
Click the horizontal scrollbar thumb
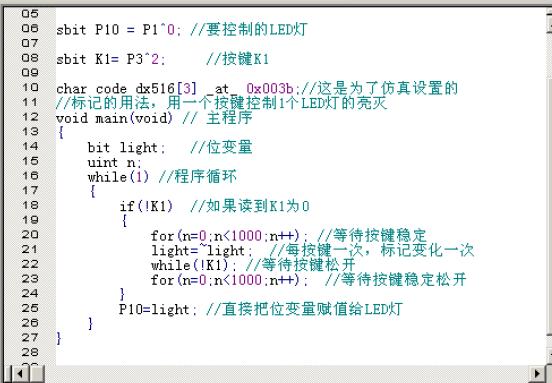pyautogui.click(x=37, y=374)
